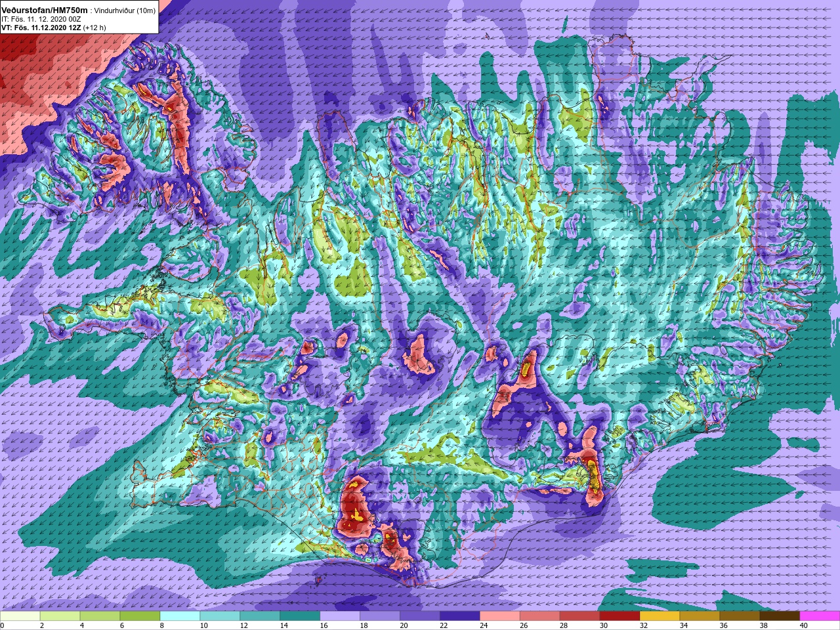The width and height of the screenshot is (840, 630).
Task: Click the 2–4 light green legend swatch
Action: [x=60, y=616]
